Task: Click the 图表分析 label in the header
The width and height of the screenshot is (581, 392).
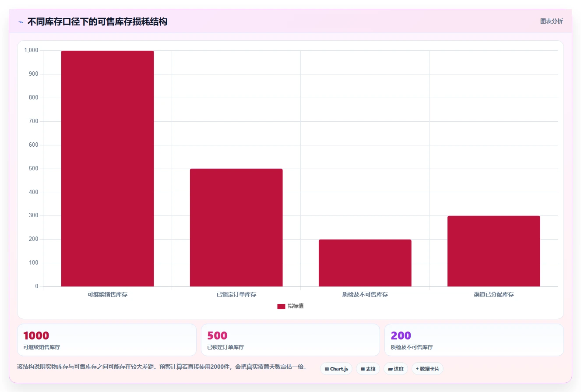Action: coord(551,21)
